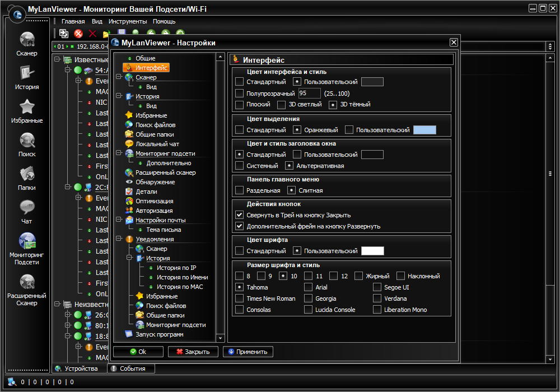Open the Инструменты menu
This screenshot has height=392, width=560.
tap(128, 21)
